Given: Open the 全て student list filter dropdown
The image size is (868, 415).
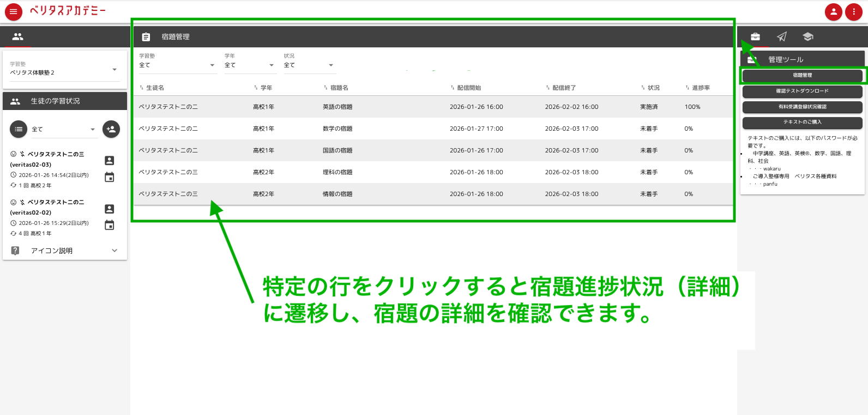Looking at the screenshot, I should [x=64, y=129].
